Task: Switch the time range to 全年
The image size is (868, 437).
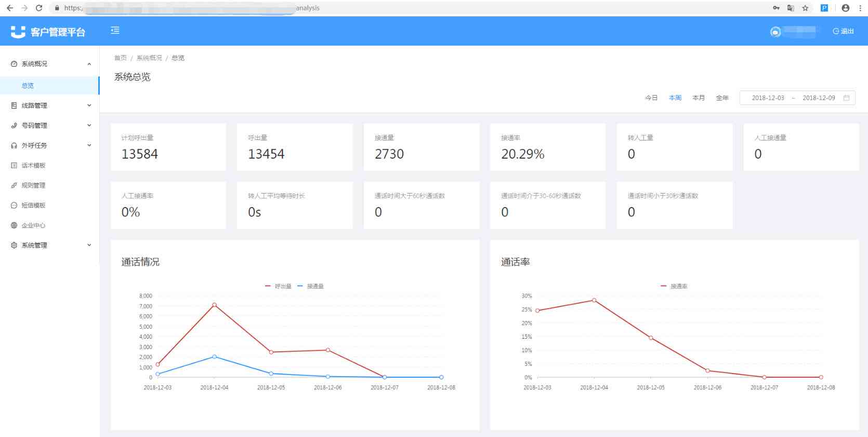Action: click(722, 98)
